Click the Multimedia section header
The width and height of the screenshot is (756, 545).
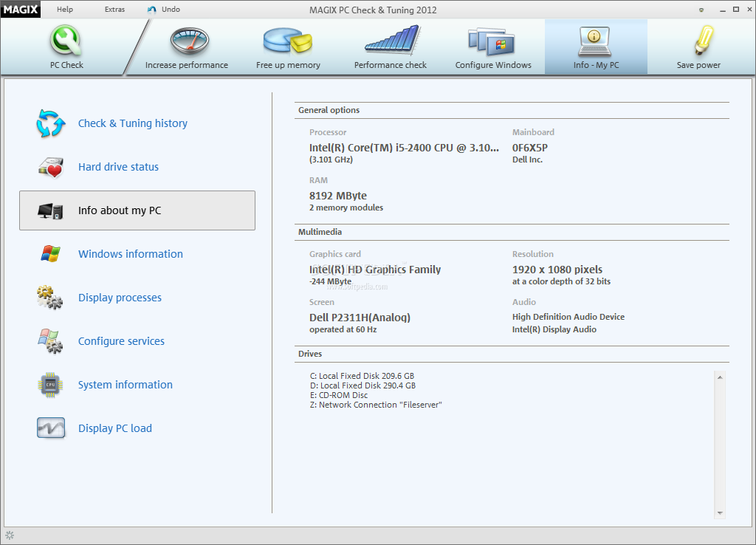(x=320, y=232)
